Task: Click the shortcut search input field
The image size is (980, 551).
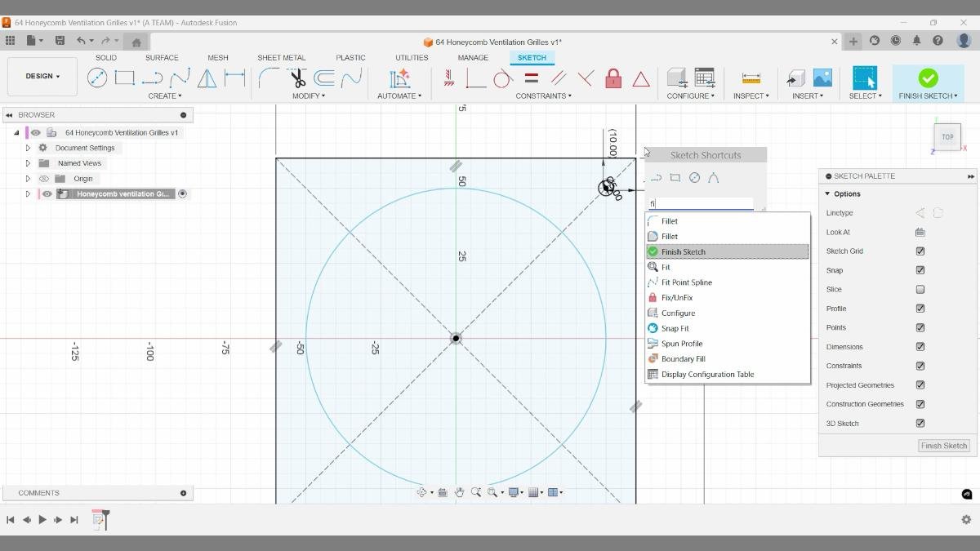Action: (x=702, y=202)
